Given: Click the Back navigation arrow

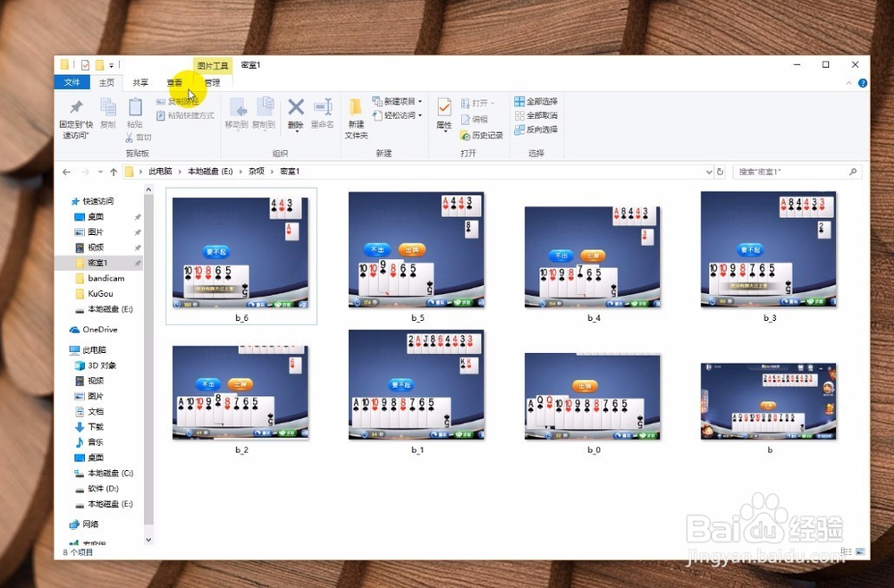Looking at the screenshot, I should pos(67,172).
